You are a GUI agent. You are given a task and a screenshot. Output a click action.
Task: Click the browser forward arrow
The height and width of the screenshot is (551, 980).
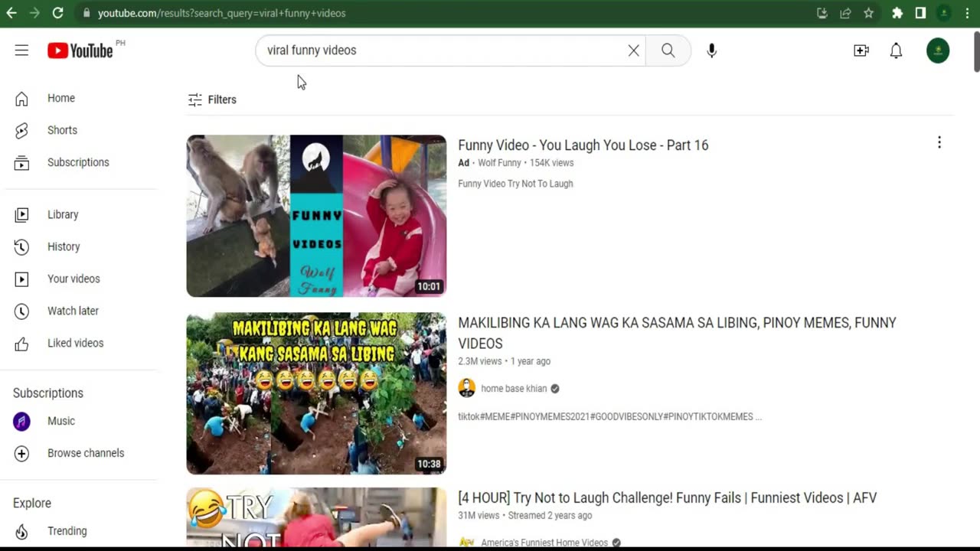pos(34,13)
